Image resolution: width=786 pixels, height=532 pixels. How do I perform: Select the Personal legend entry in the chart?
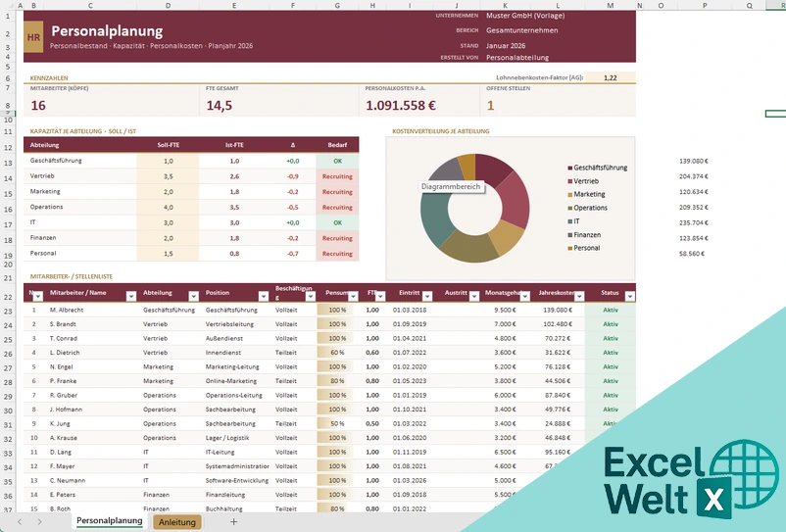(583, 248)
